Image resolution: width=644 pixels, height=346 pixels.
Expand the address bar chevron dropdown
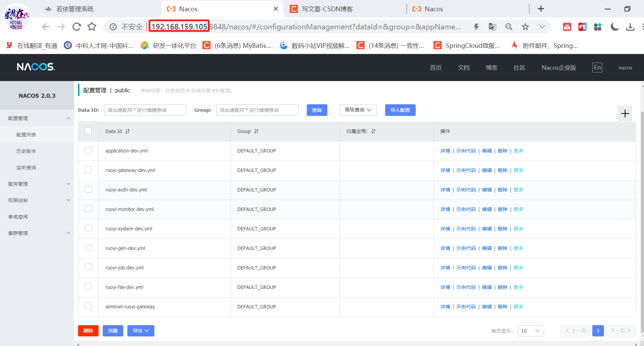(x=542, y=27)
